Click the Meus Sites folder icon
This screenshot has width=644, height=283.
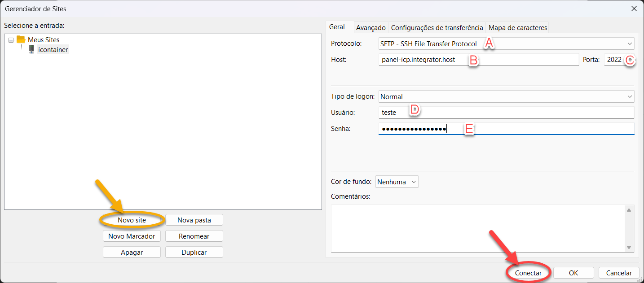coord(21,39)
